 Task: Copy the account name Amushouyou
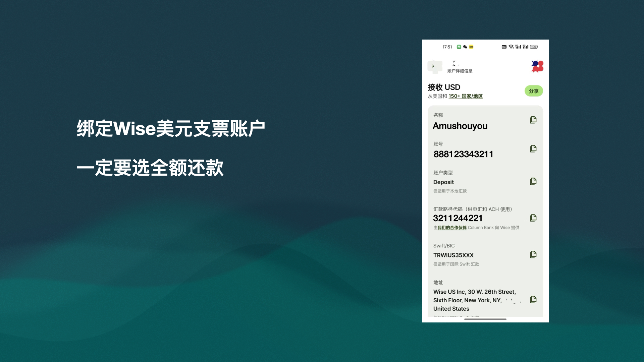tap(533, 120)
